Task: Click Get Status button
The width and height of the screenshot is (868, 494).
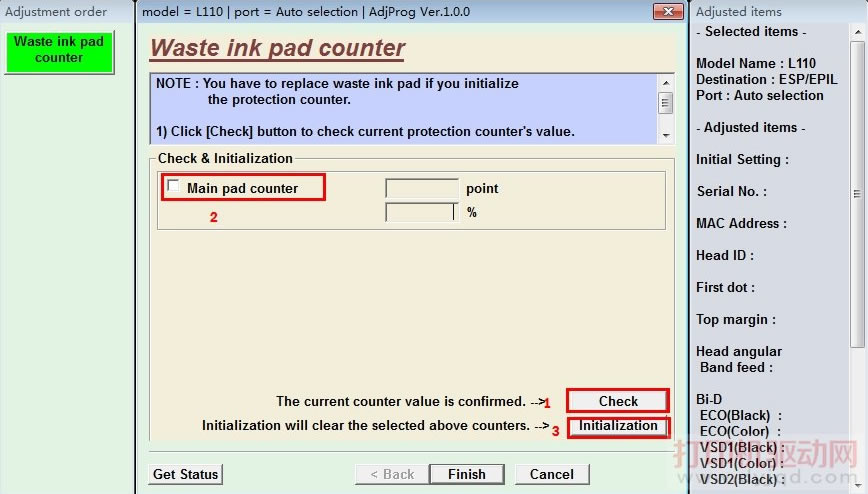Action: tap(186, 474)
